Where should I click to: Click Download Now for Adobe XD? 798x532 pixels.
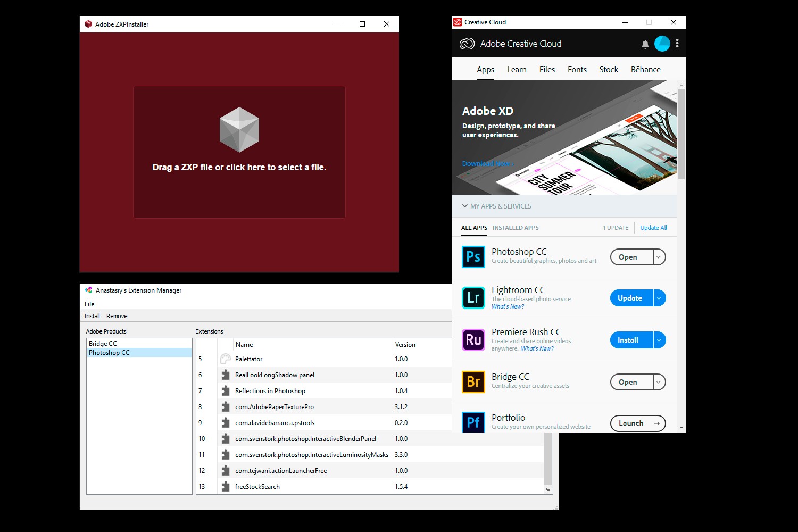tap(485, 163)
